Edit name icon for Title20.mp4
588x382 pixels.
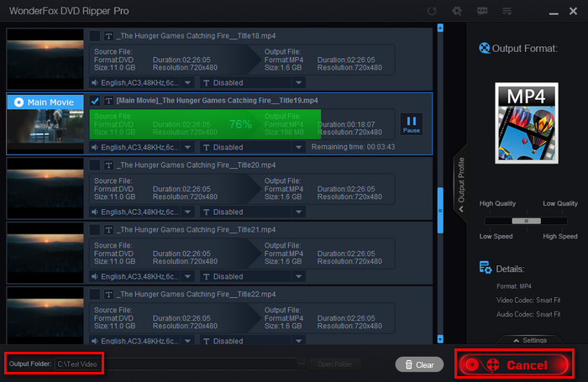108,165
